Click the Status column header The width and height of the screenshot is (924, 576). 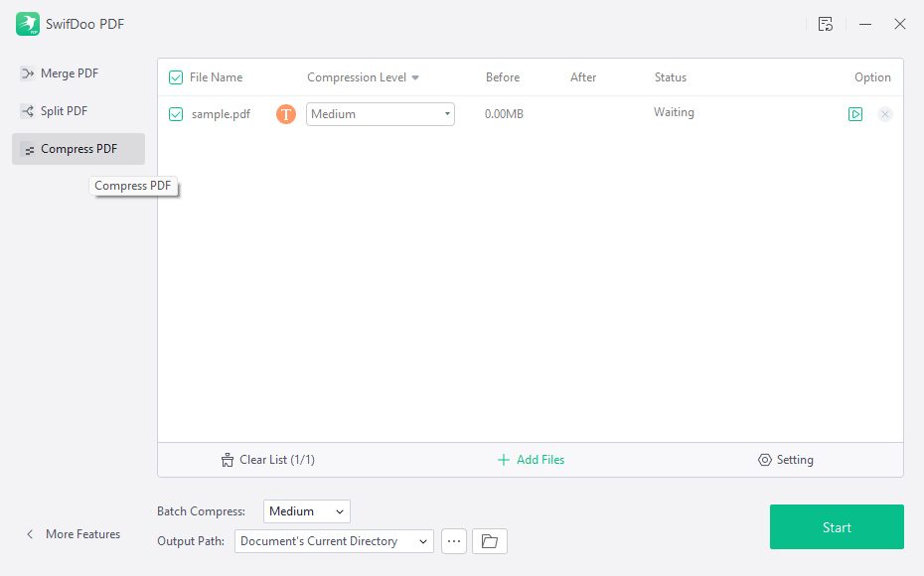pos(670,77)
